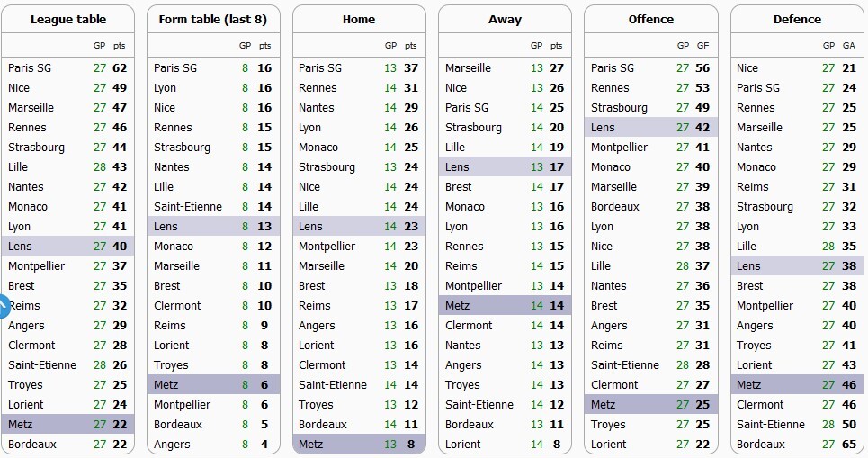Click the GF column header in Offence
The height and width of the screenshot is (458, 868).
(x=702, y=46)
